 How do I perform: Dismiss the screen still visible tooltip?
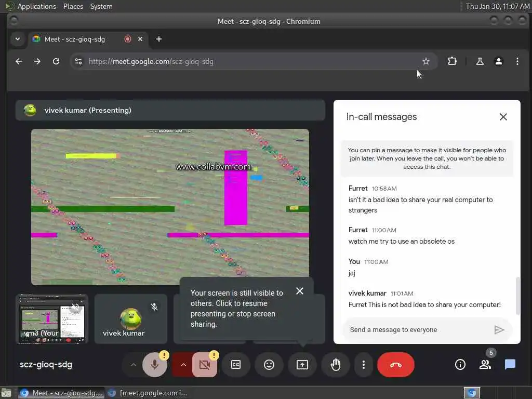point(300,291)
